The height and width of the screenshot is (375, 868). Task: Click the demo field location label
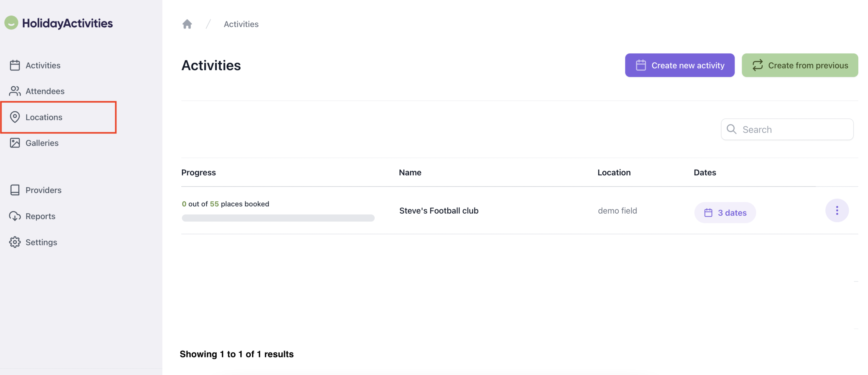617,211
